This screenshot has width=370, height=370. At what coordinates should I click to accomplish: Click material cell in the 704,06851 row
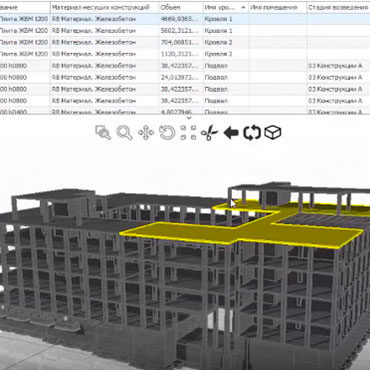[105, 42]
